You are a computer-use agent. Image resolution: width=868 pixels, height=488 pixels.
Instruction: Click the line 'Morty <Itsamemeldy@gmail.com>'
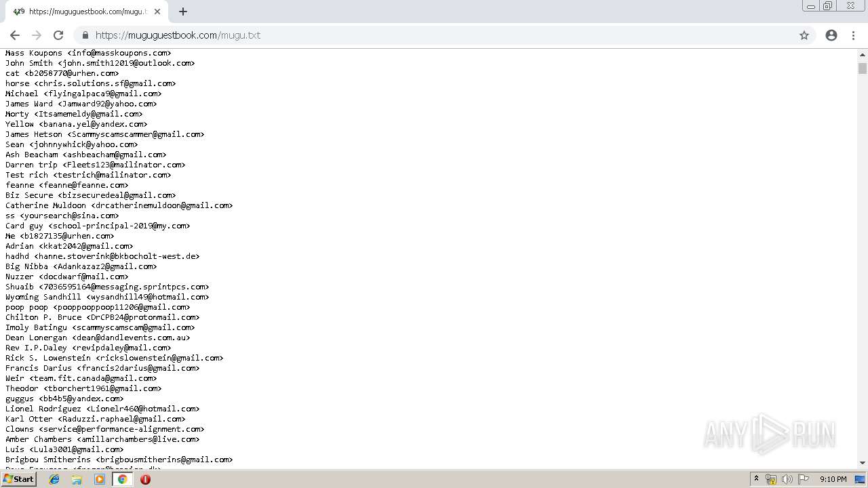[x=74, y=114]
